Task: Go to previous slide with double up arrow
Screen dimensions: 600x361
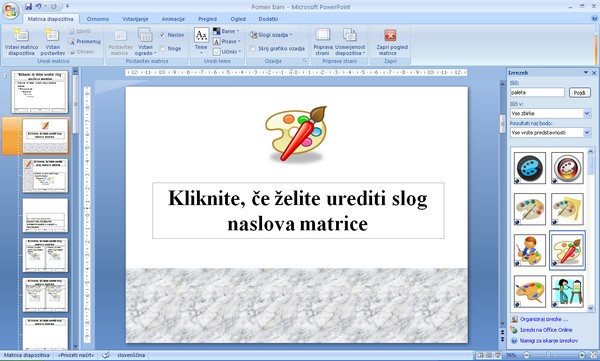Action: [x=502, y=332]
